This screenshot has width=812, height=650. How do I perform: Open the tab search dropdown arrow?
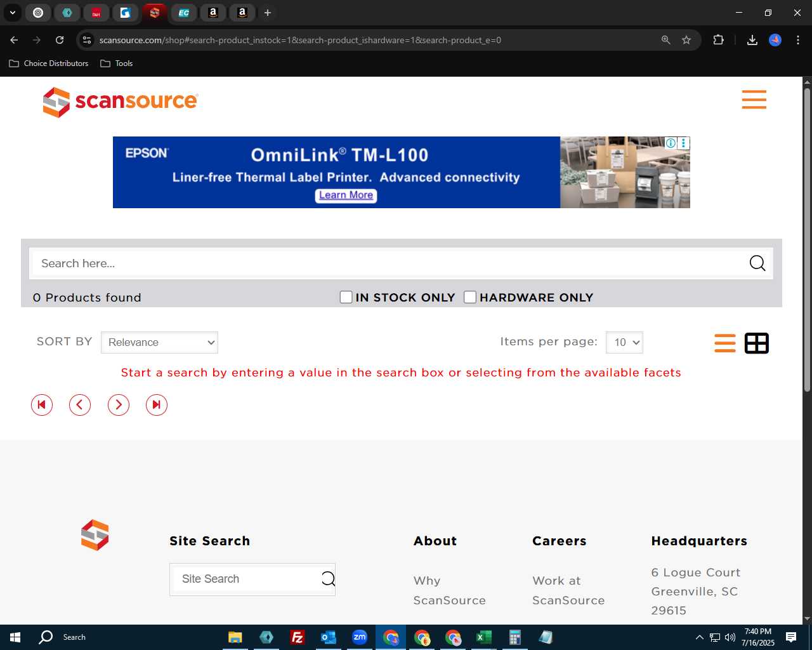[x=12, y=12]
